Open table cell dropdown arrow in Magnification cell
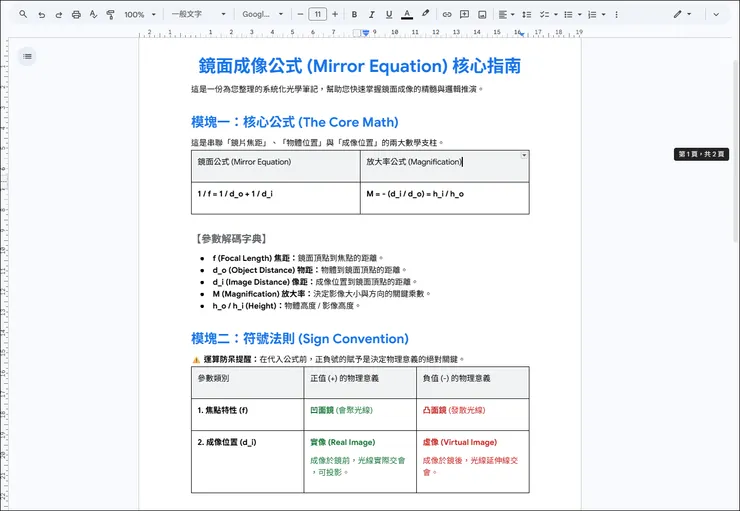Screen dimensions: 740x511 524,155
